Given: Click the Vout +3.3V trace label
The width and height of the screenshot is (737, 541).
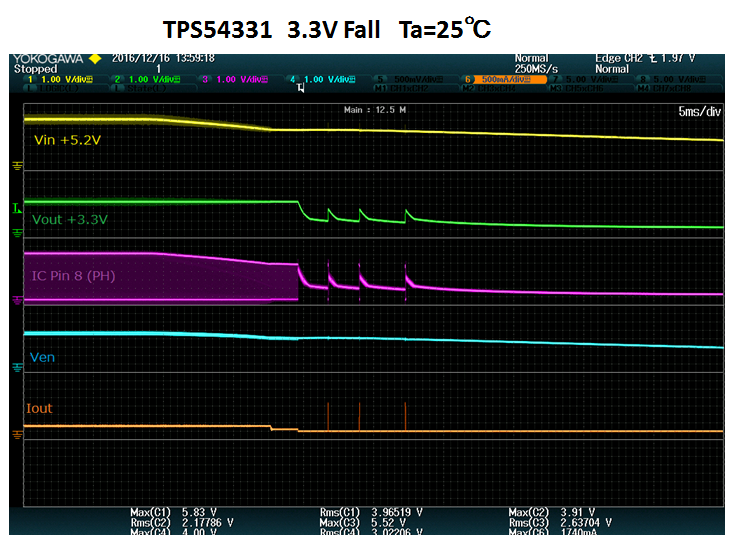Looking at the screenshot, I should point(70,220).
